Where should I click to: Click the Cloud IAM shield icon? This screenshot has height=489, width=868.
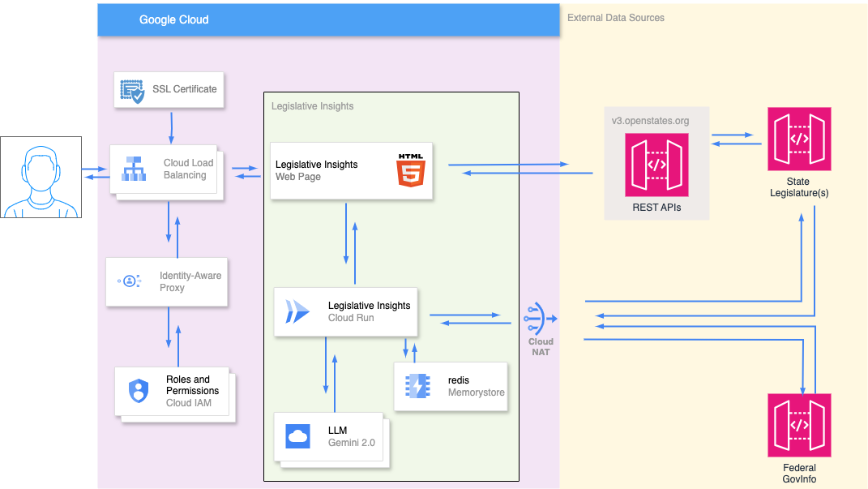pyautogui.click(x=139, y=391)
